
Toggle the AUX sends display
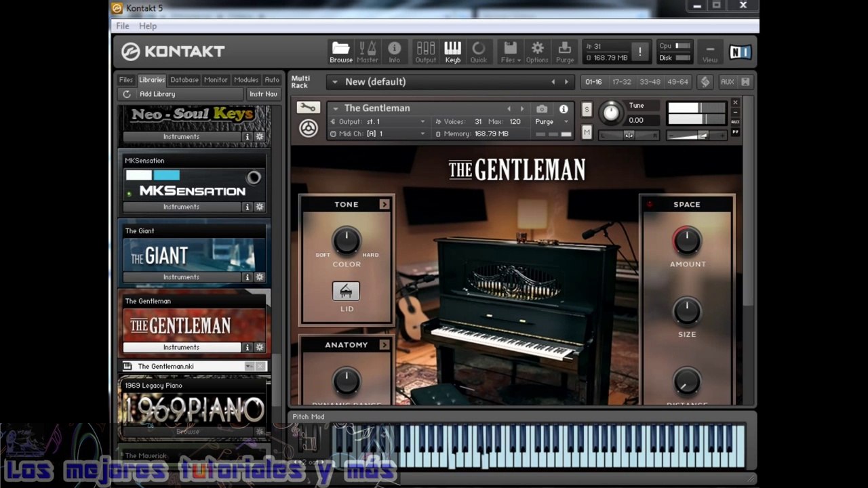[x=727, y=82]
